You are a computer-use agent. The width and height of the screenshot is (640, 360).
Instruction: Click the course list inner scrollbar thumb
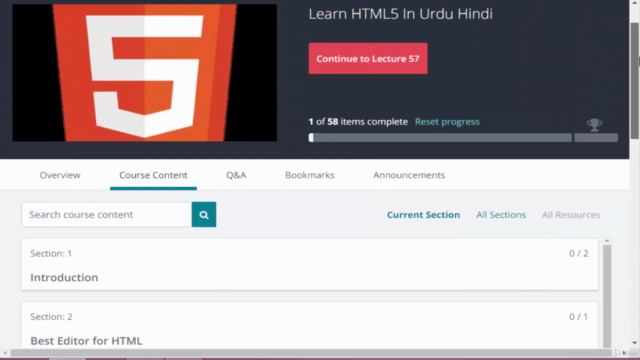607,296
